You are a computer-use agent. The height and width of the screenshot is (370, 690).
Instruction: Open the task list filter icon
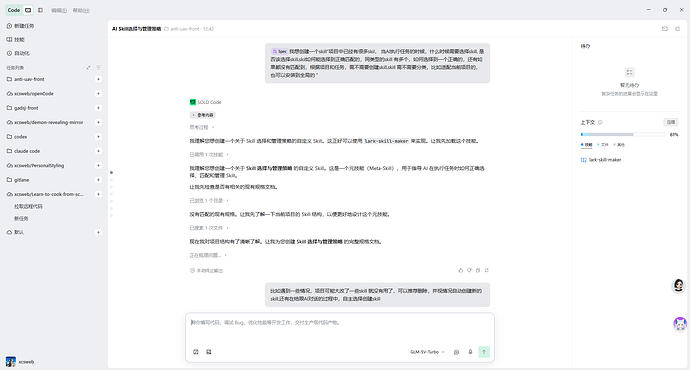click(x=99, y=68)
